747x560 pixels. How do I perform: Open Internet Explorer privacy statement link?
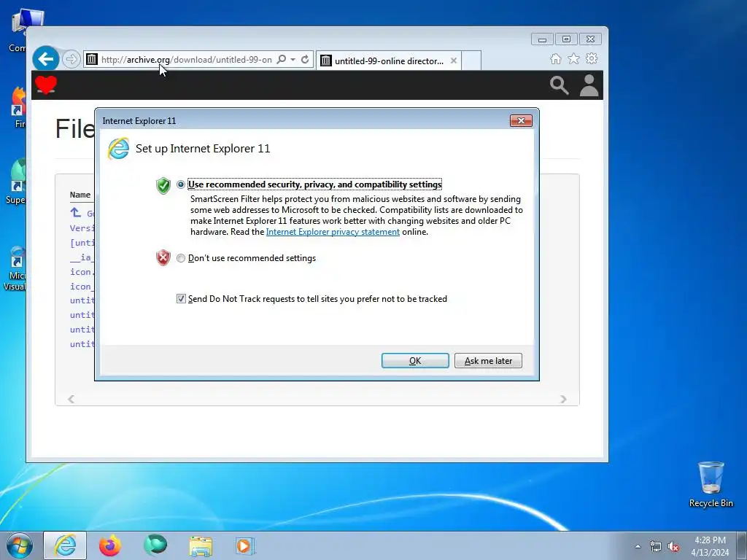(333, 232)
